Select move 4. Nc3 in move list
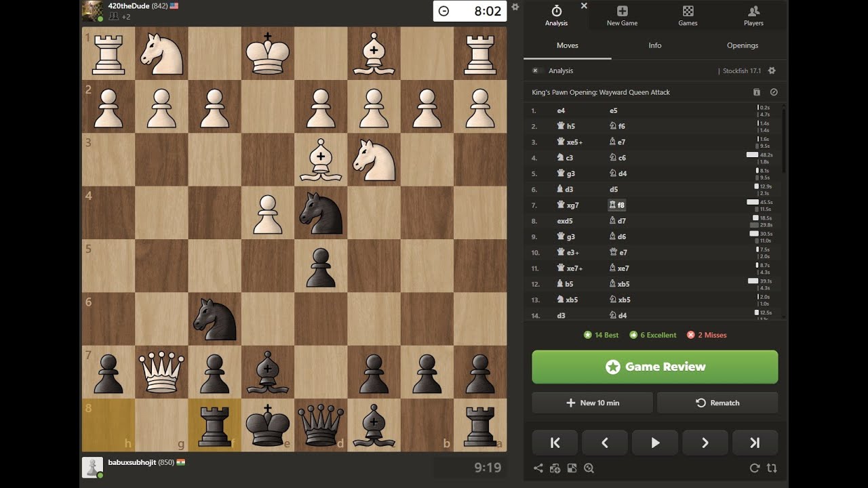The image size is (868, 488). point(565,158)
